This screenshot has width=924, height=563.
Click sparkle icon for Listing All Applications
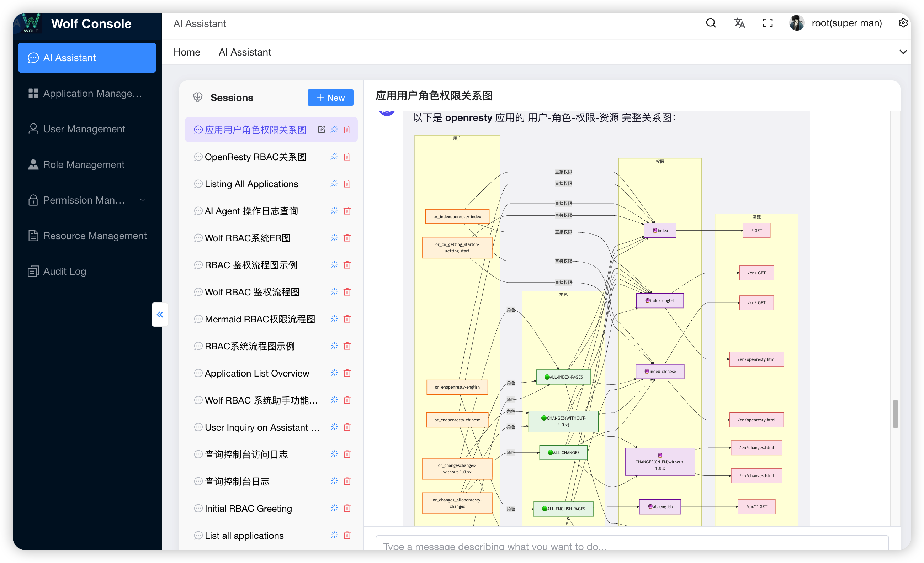pos(334,184)
